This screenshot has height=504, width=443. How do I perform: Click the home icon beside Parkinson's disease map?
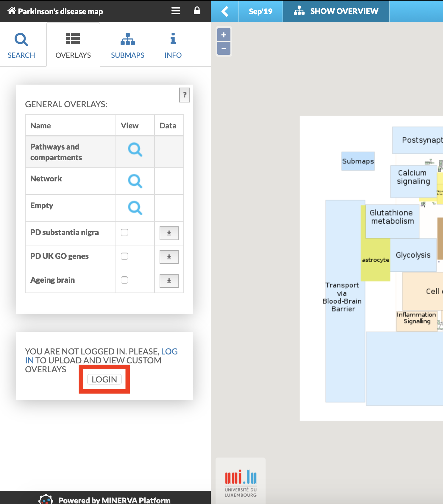point(12,11)
